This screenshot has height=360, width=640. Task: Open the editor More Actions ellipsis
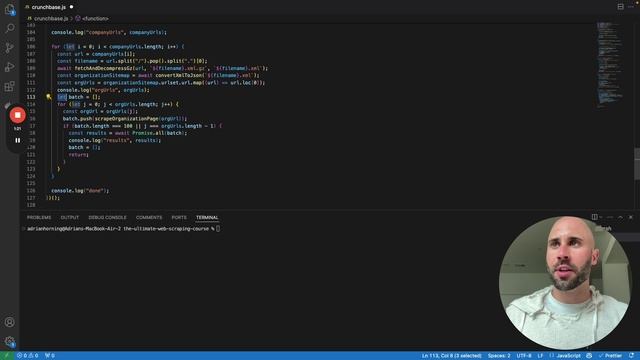(631, 7)
